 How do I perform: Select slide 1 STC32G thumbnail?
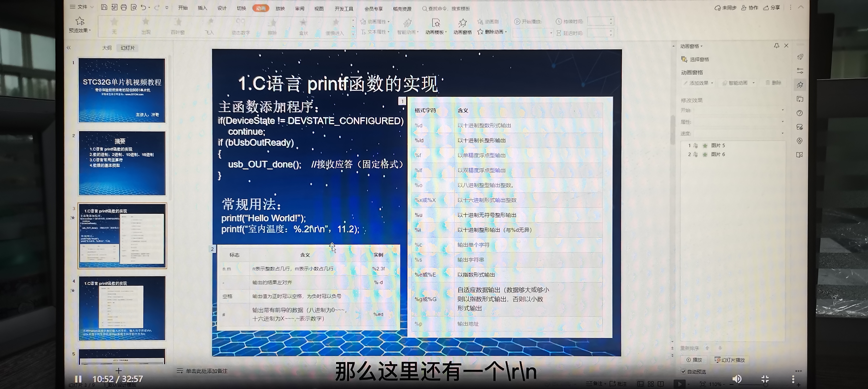point(122,90)
